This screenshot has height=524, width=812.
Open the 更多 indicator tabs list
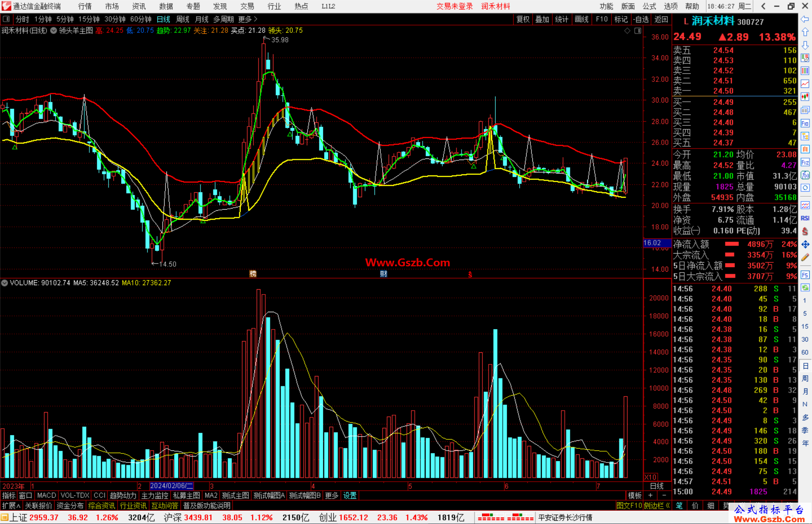click(x=332, y=495)
